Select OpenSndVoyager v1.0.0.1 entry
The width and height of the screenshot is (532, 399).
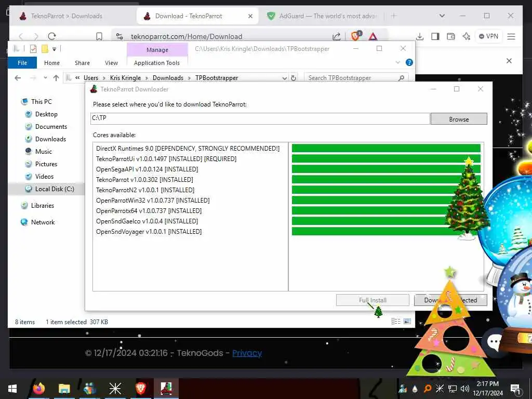click(149, 231)
